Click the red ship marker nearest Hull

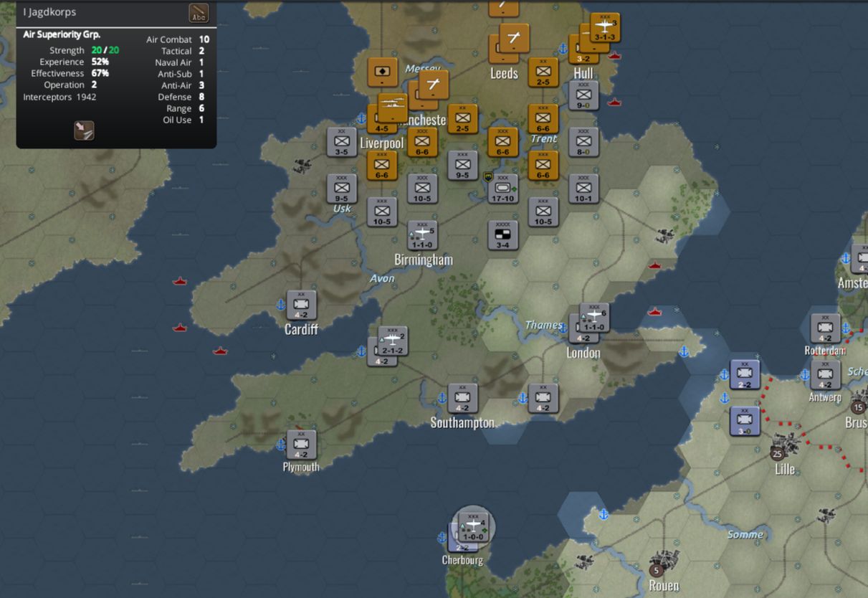click(614, 55)
